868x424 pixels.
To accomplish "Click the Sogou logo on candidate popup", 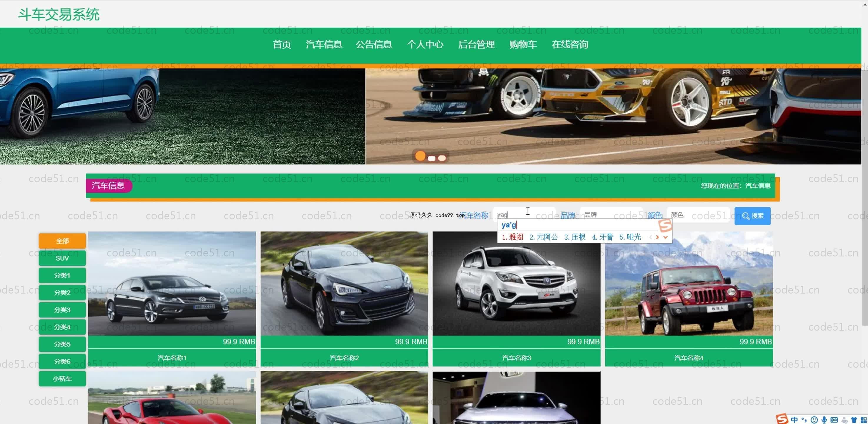I will (x=665, y=225).
